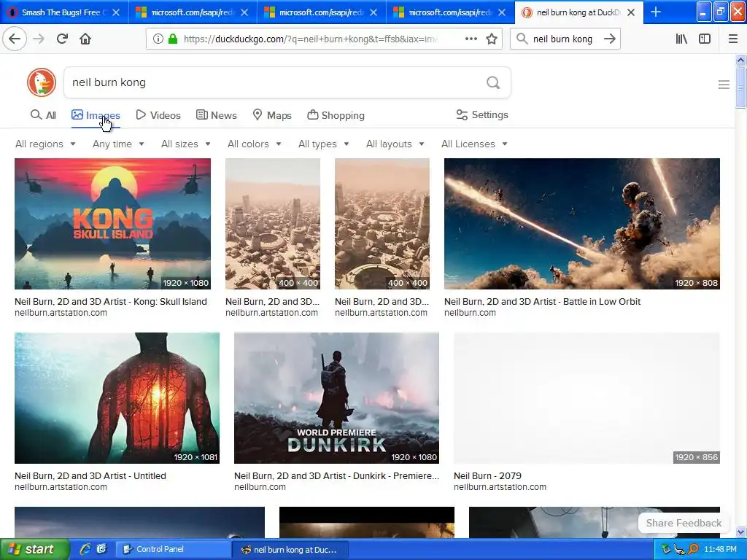Go back with the browser back arrow
The image size is (747, 560).
coord(15,39)
